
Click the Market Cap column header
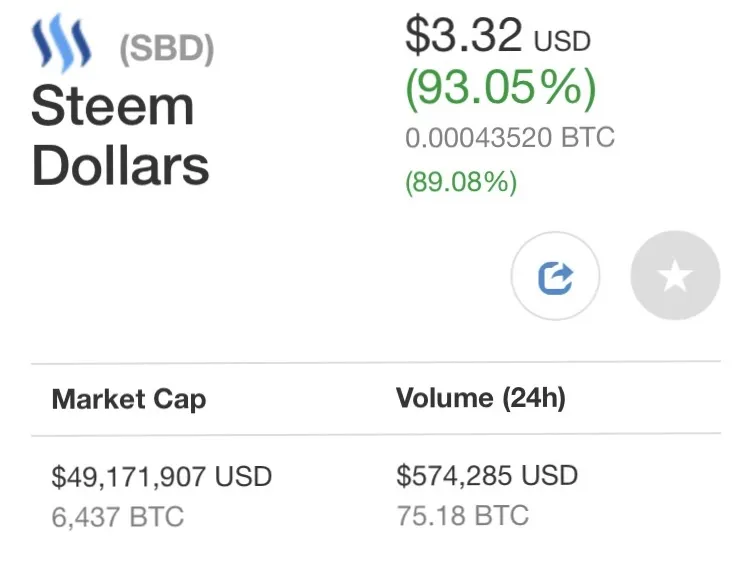tap(129, 399)
